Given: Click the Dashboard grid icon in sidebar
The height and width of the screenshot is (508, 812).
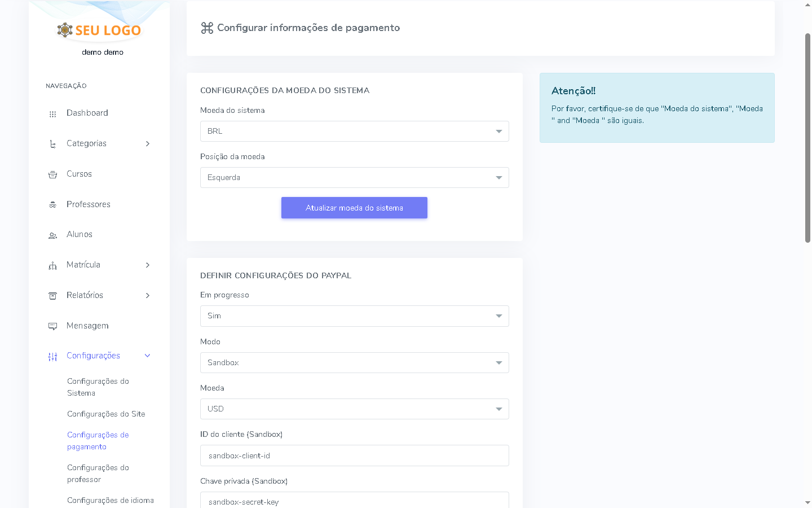Looking at the screenshot, I should (52, 114).
